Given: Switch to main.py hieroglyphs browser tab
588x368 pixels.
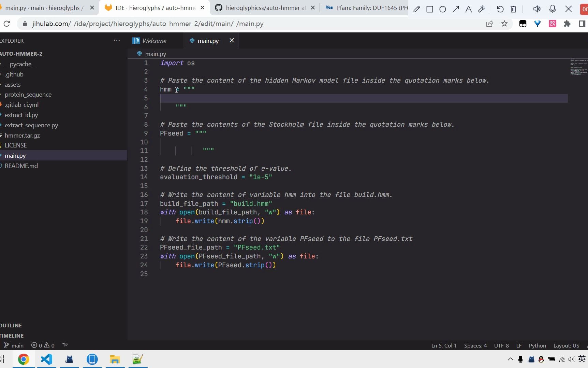Looking at the screenshot, I should coord(44,8).
